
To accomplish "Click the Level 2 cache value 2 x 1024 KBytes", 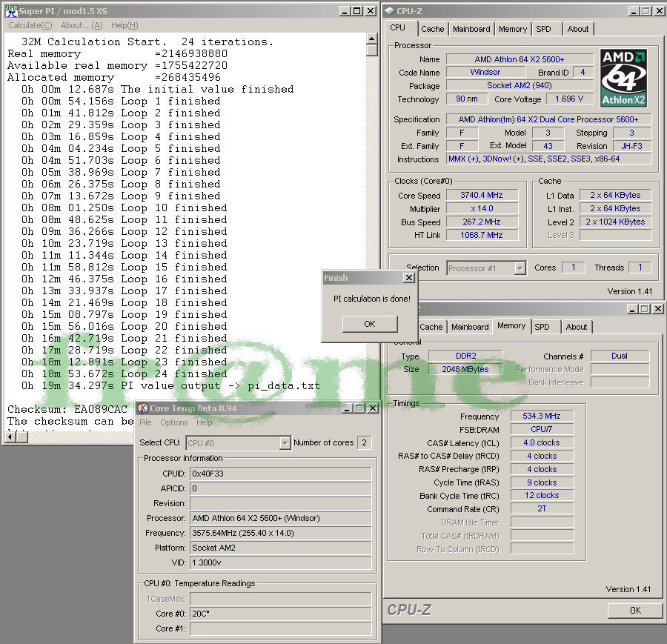I will [x=616, y=222].
